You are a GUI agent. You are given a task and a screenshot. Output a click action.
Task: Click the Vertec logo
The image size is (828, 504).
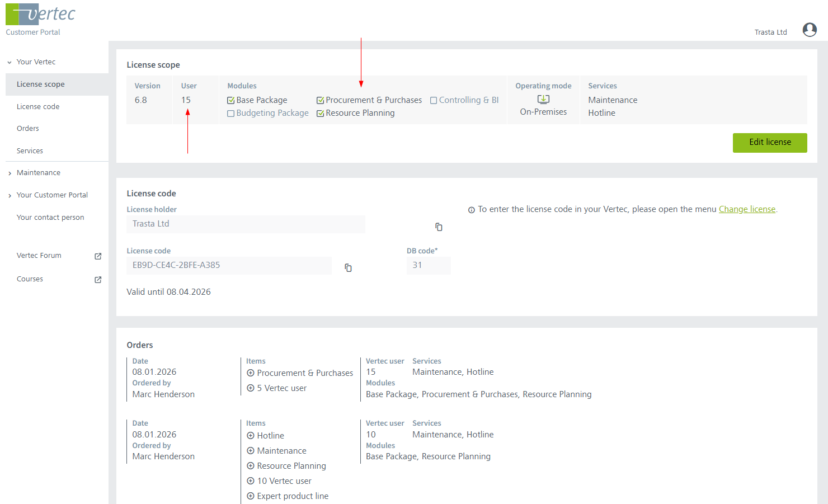[40, 15]
